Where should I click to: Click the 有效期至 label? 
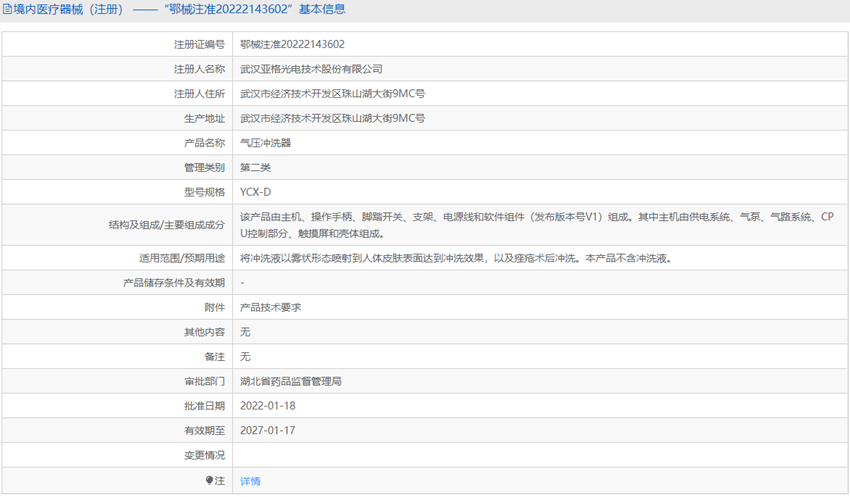coord(204,430)
